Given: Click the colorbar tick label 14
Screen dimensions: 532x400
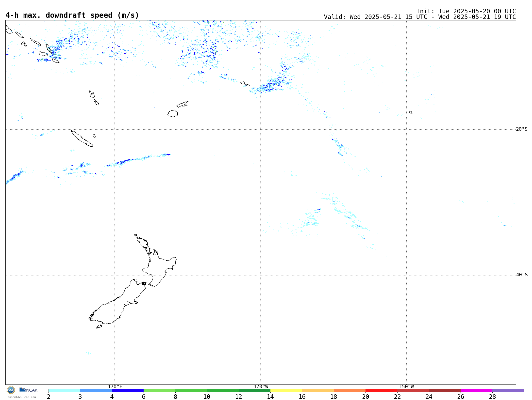Looking at the screenshot, I should (x=270, y=397).
